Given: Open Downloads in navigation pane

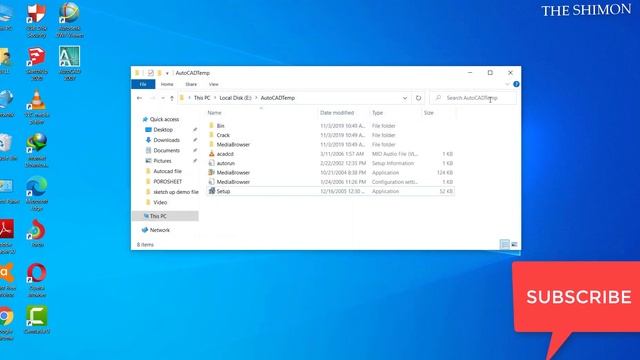Looking at the screenshot, I should pyautogui.click(x=166, y=140).
